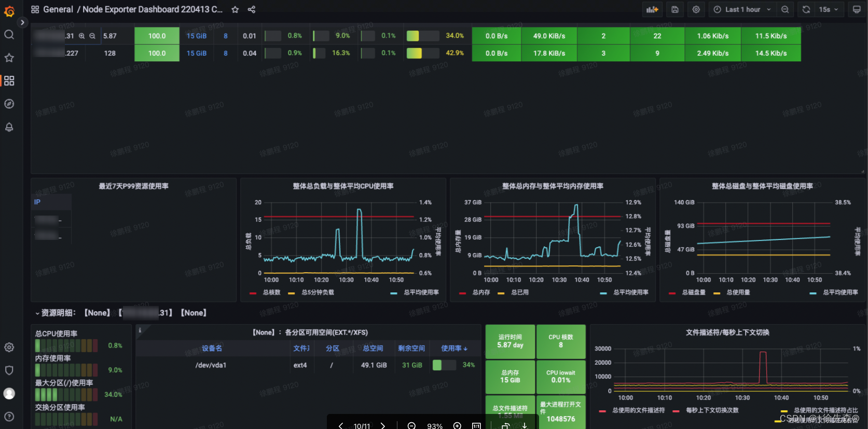This screenshot has height=429, width=868.
Task: Open the 整体总内存与整体平均内存使用率 panel menu
Action: tap(553, 186)
